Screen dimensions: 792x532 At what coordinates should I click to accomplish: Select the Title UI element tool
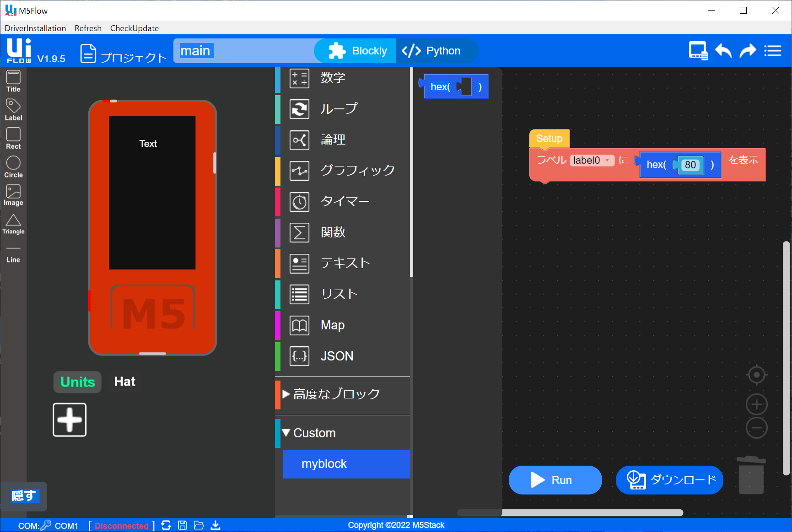(13, 81)
